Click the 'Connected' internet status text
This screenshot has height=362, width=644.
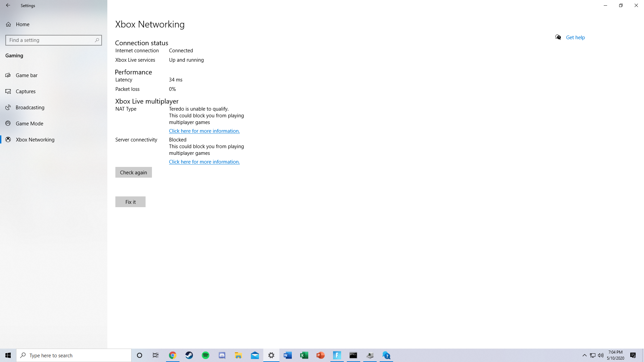[181, 51]
